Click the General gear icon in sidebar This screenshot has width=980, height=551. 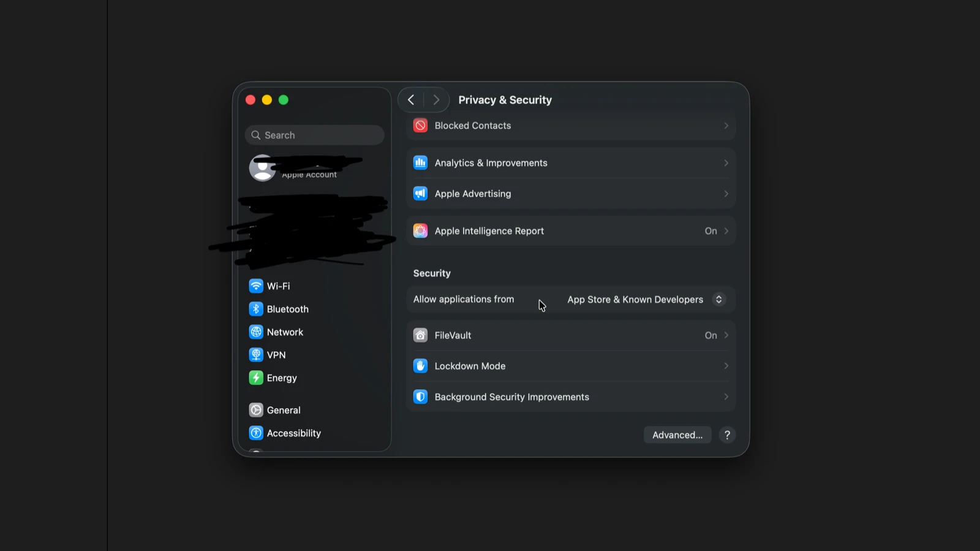click(x=256, y=410)
